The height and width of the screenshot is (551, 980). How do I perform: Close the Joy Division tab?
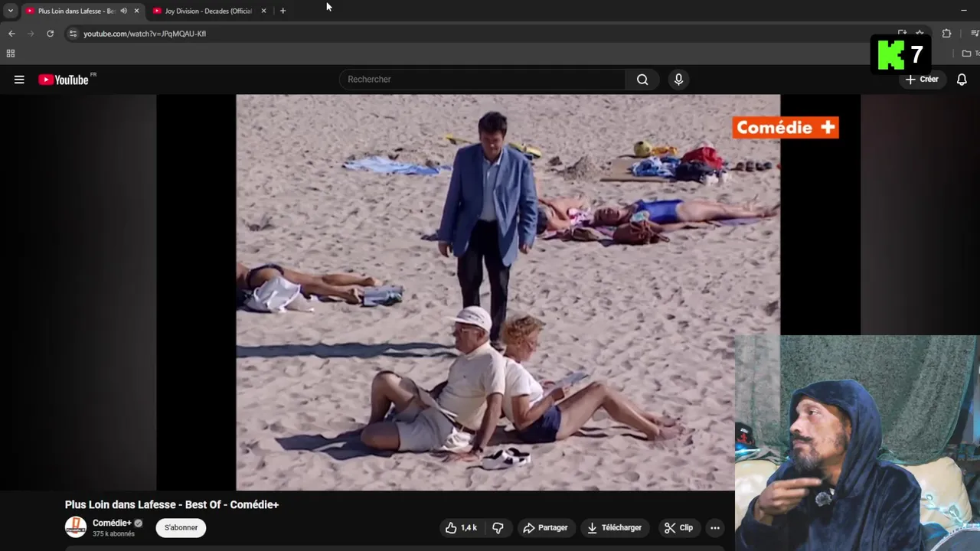tap(264, 11)
